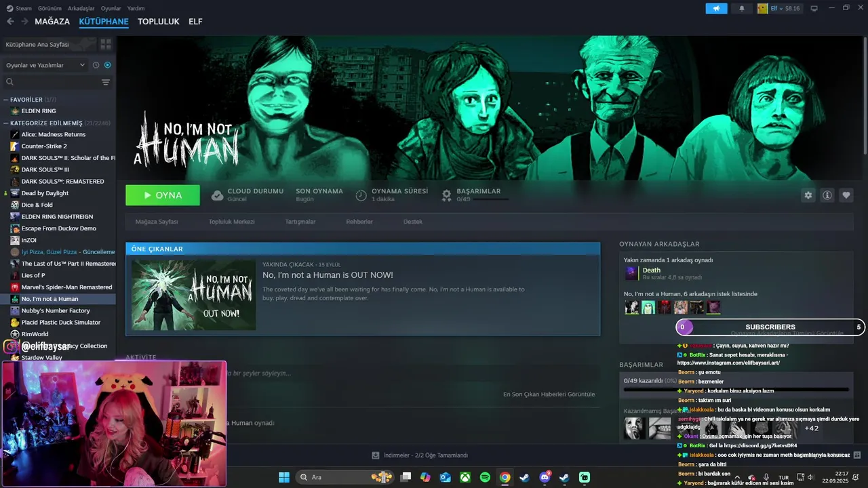Screen dimensions: 868x488
Task: Open İndirmeler downloads status bar
Action: pos(420,455)
